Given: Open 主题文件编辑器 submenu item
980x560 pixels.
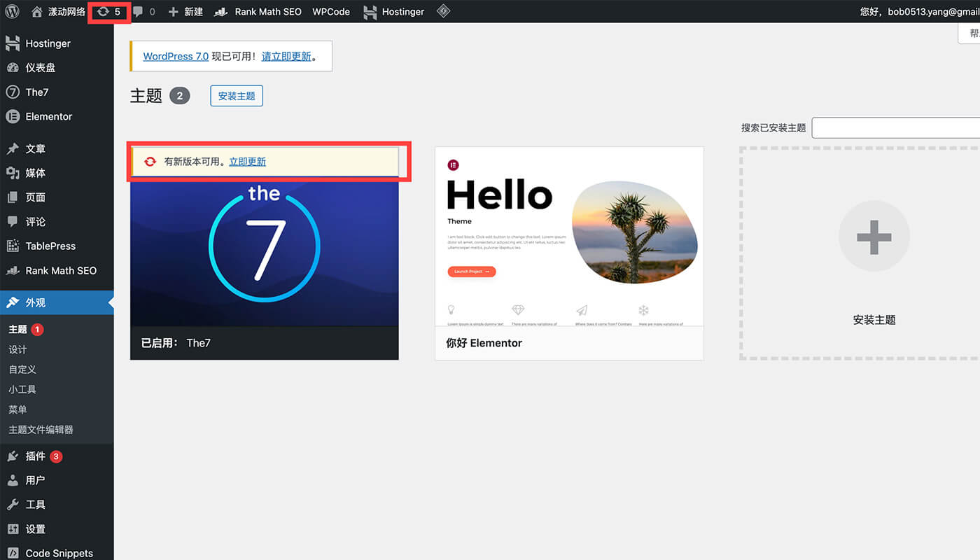Looking at the screenshot, I should coord(41,430).
